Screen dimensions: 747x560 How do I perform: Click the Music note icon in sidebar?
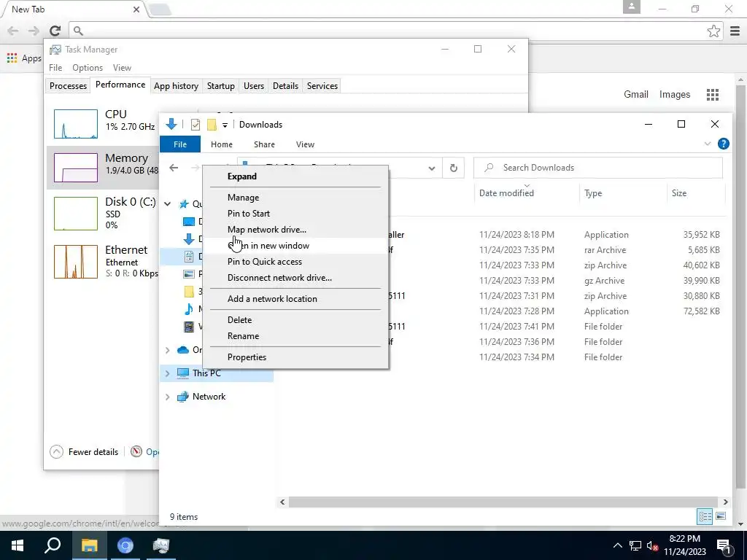(189, 308)
